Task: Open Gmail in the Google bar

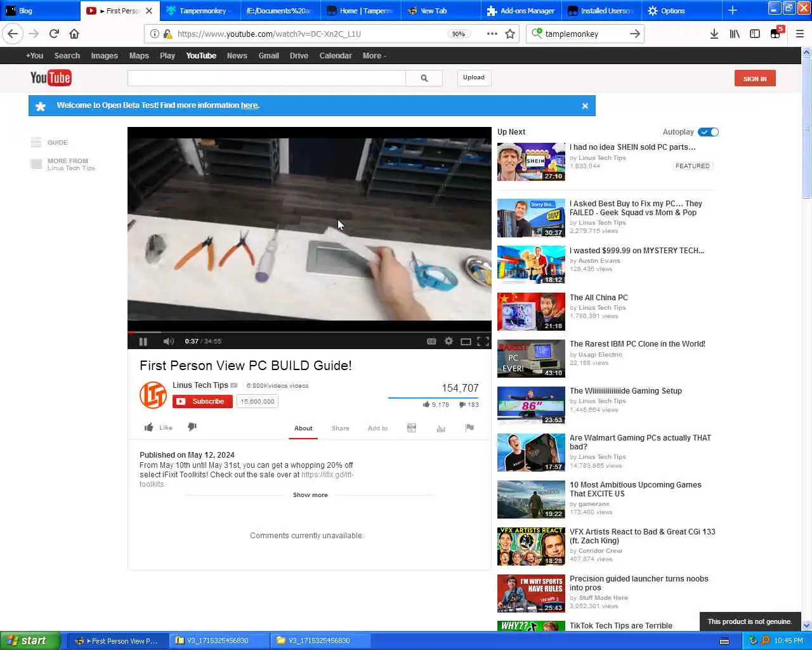Action: [x=268, y=56]
